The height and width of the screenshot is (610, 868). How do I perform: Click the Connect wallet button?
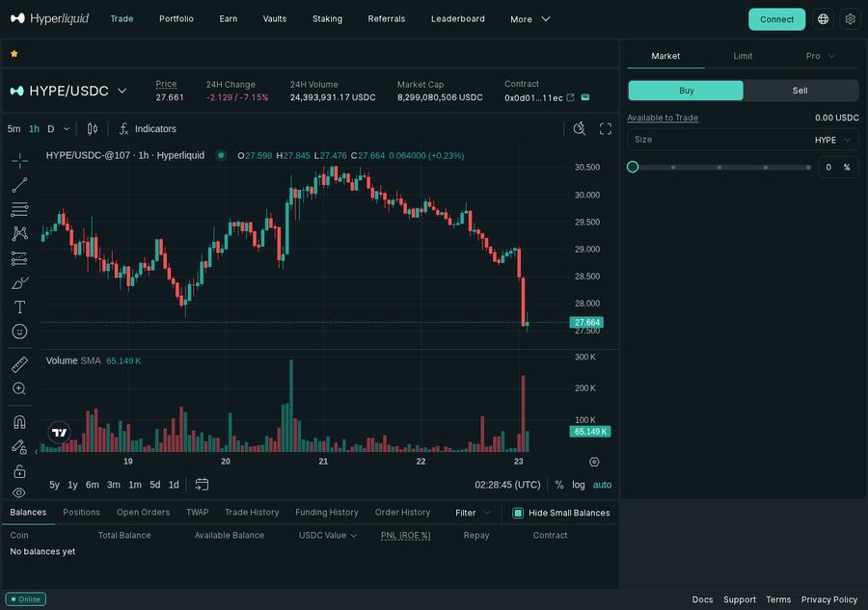tap(776, 18)
